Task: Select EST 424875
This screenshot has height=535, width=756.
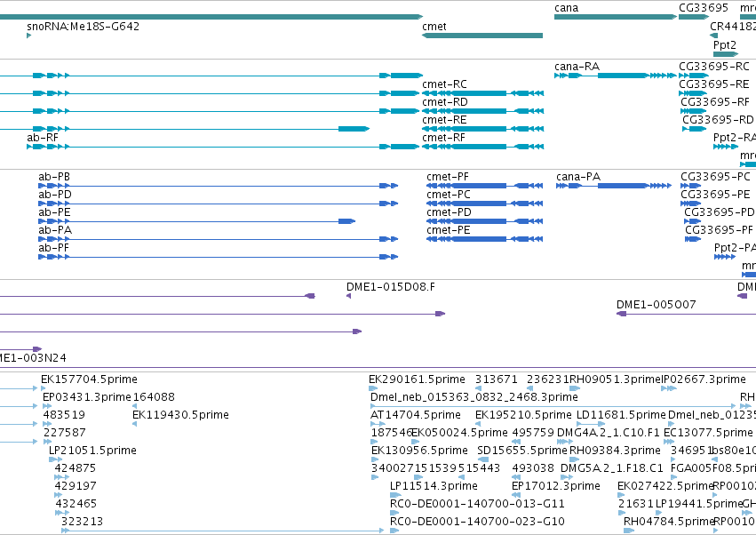Action: (x=76, y=468)
